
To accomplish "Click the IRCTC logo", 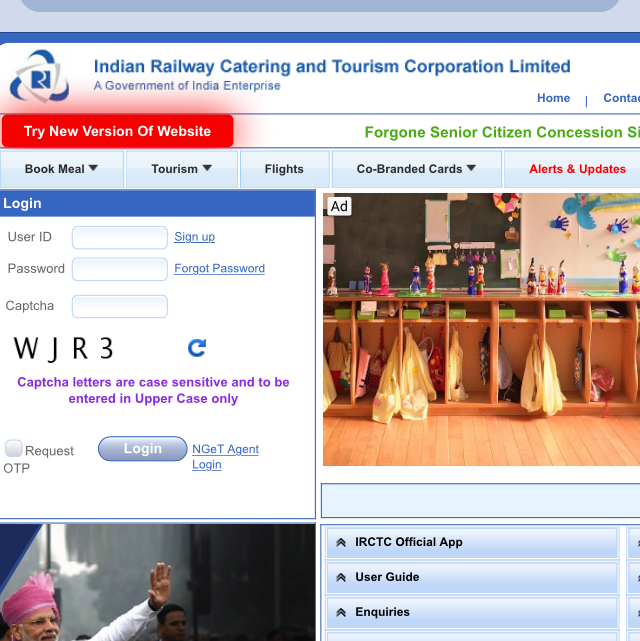I will coord(39,76).
